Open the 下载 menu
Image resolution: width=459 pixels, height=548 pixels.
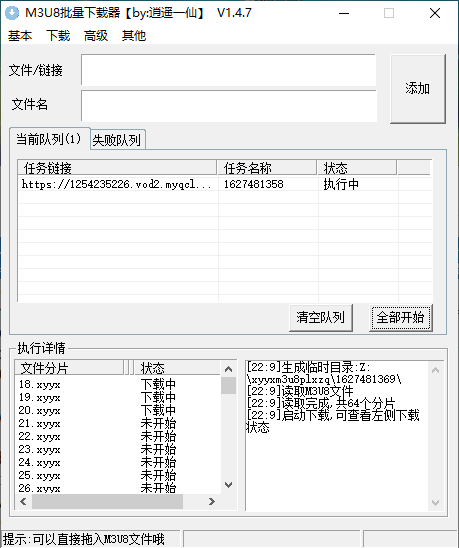point(58,36)
